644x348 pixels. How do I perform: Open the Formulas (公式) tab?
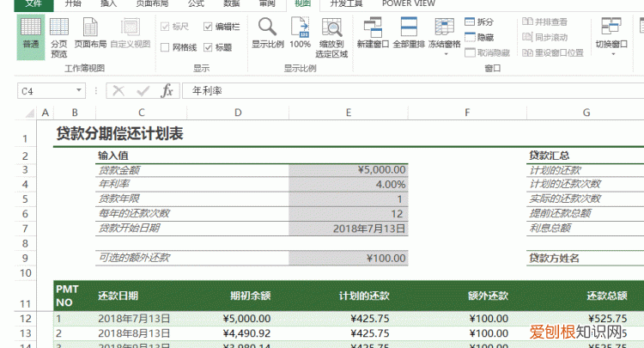click(196, 4)
